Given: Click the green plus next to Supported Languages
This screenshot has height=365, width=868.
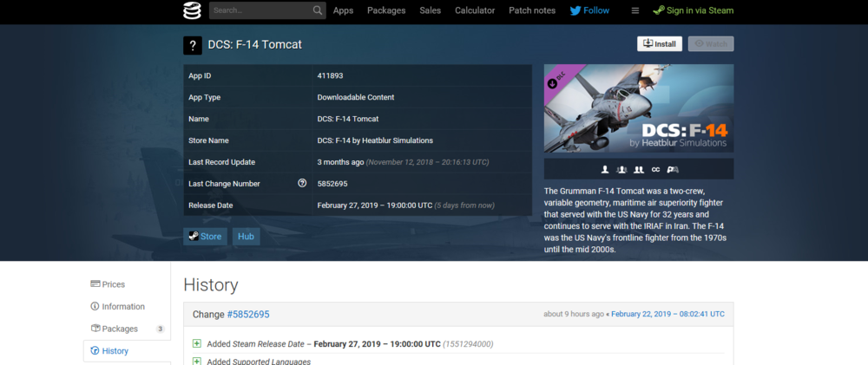Looking at the screenshot, I should [196, 362].
